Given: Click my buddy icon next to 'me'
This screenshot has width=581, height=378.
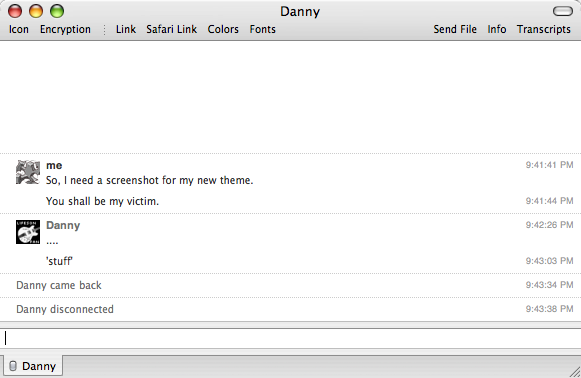Looking at the screenshot, I should pyautogui.click(x=28, y=172).
